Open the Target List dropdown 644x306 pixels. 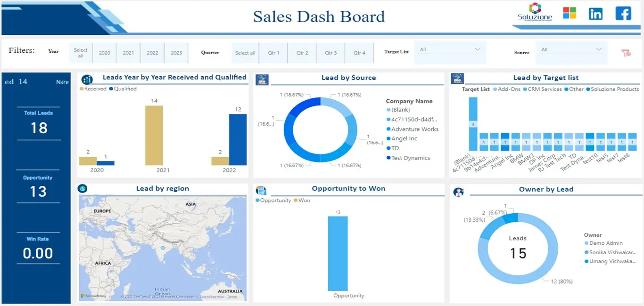(x=450, y=49)
